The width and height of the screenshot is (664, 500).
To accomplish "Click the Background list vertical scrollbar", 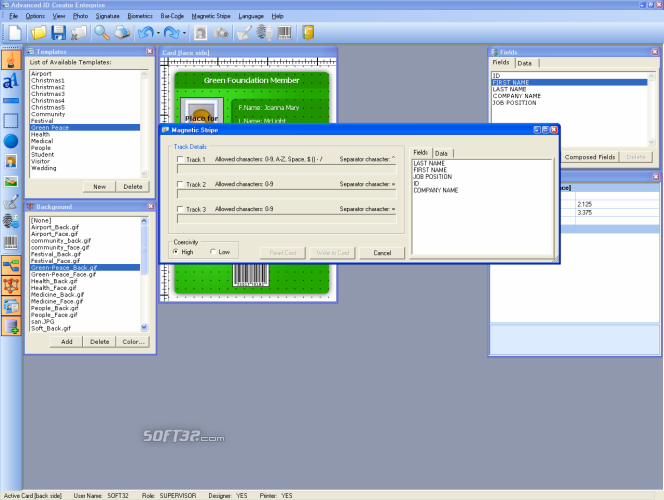I will coord(144,274).
